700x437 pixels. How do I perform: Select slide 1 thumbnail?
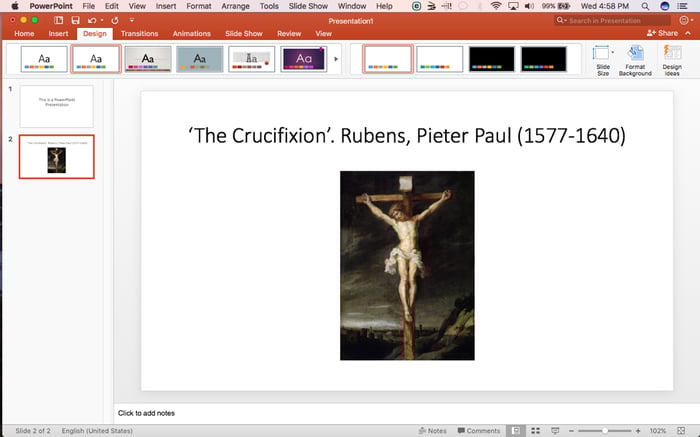[57, 106]
